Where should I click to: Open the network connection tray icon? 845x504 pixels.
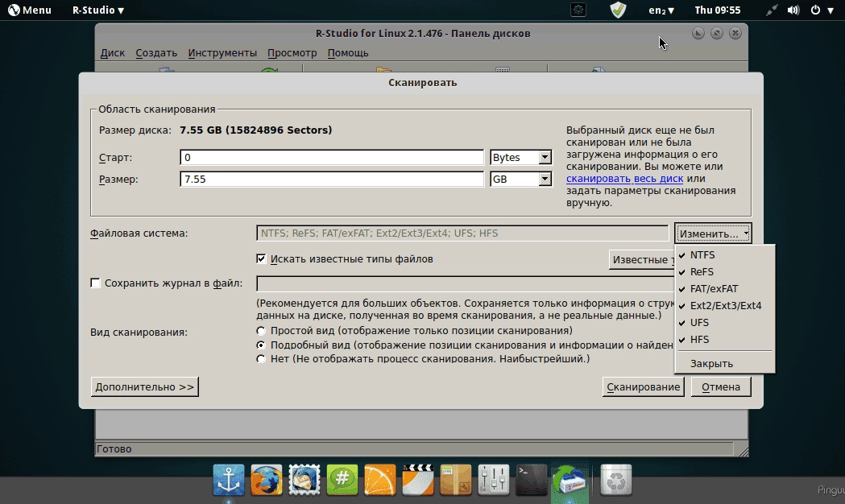(x=771, y=10)
